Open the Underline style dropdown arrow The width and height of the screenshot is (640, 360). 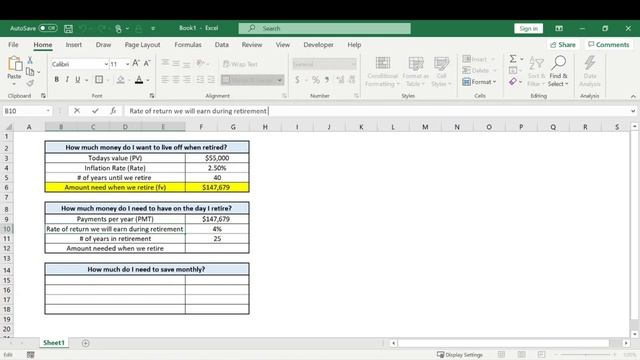pos(87,80)
